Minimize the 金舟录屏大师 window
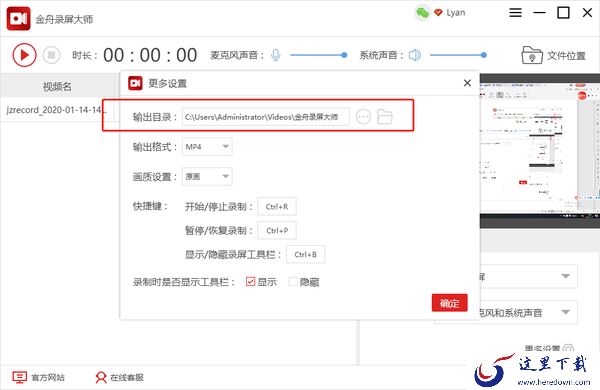 point(539,13)
